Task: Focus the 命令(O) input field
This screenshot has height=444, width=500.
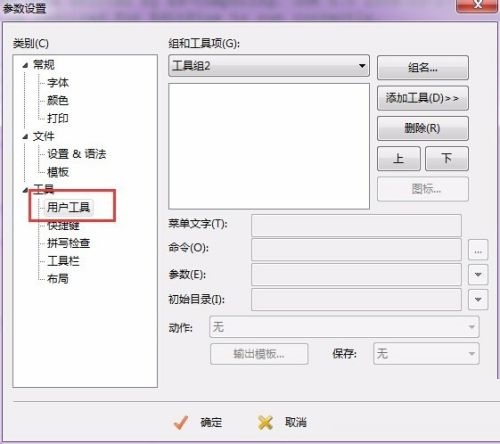Action: point(356,249)
